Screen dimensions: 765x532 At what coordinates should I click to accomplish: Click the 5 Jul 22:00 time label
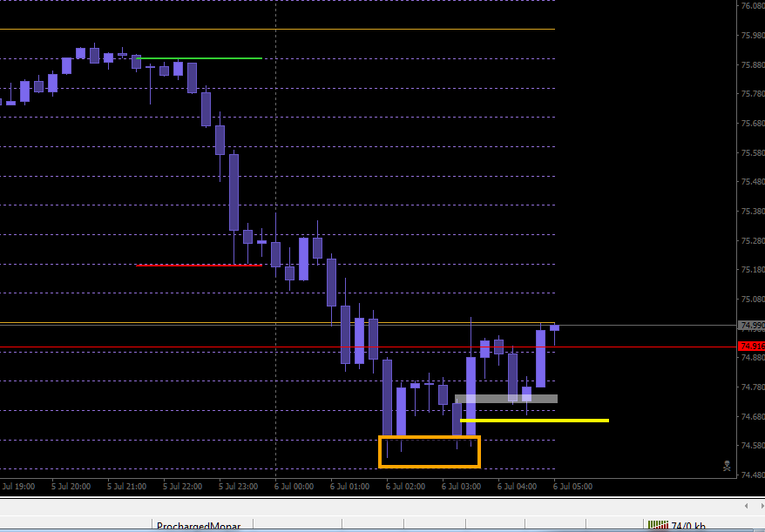(x=182, y=487)
